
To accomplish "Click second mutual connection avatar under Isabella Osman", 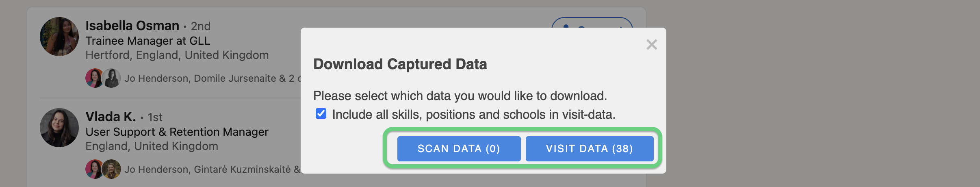I will tap(111, 78).
